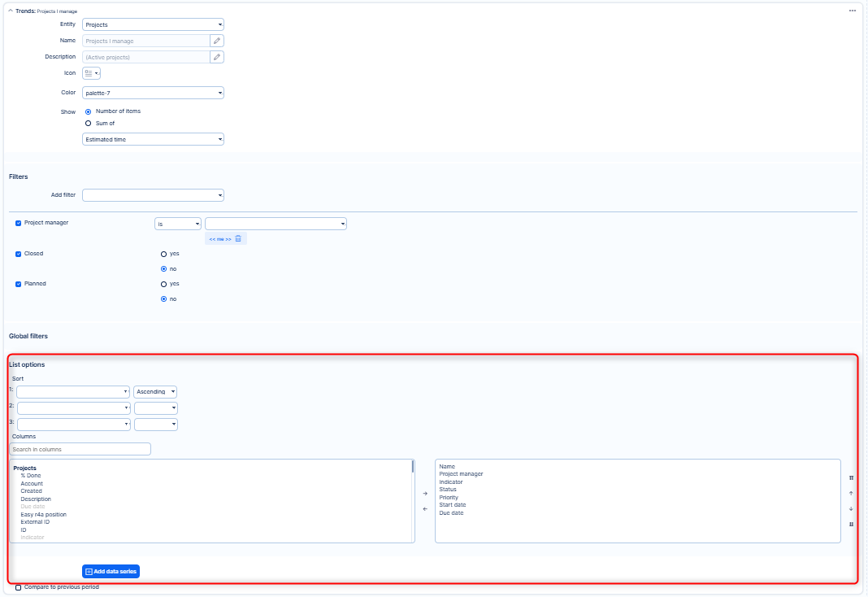868x597 pixels.
Task: Open the Add filter dropdown
Action: (x=153, y=195)
